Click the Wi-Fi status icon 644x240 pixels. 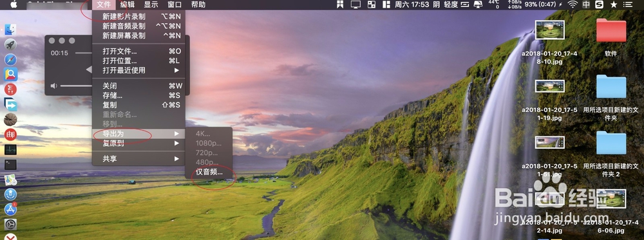click(x=572, y=5)
